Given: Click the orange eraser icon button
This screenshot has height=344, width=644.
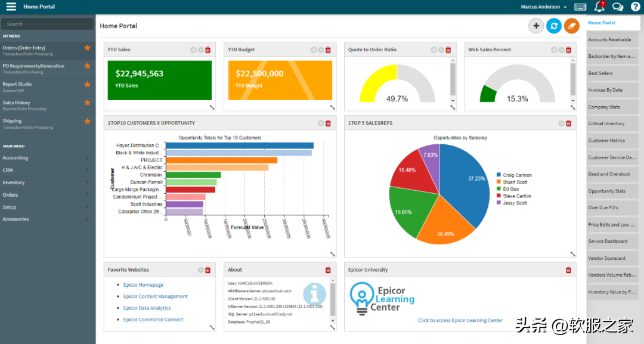Looking at the screenshot, I should [571, 26].
